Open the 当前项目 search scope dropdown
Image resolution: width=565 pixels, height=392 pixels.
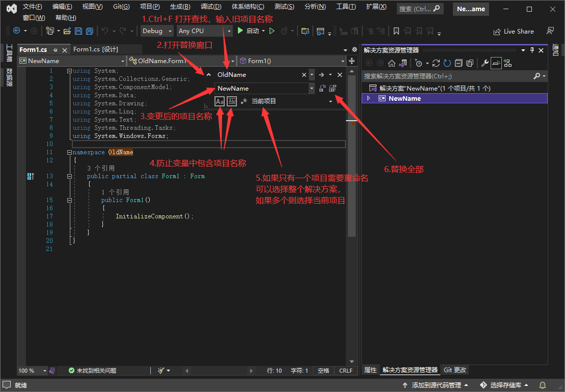pyautogui.click(x=330, y=101)
